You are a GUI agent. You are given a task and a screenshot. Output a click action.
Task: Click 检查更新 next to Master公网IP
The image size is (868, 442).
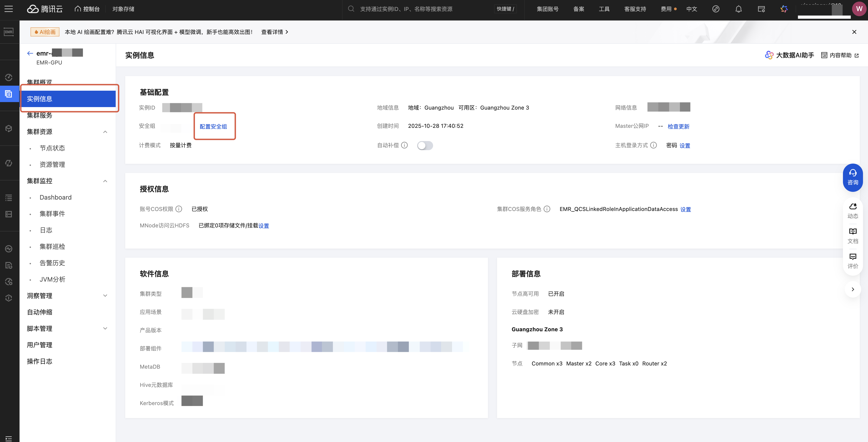click(x=678, y=126)
